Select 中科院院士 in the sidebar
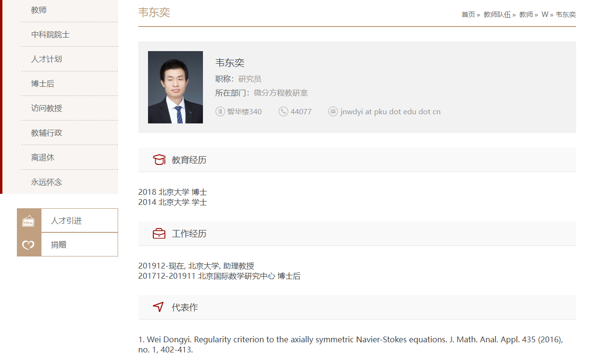The width and height of the screenshot is (592, 364). (x=50, y=35)
